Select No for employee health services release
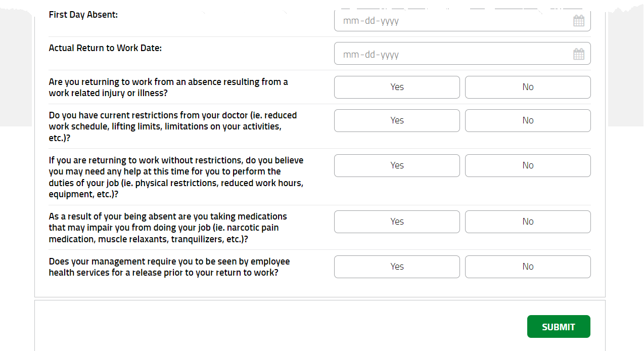This screenshot has width=644, height=351. click(x=528, y=267)
